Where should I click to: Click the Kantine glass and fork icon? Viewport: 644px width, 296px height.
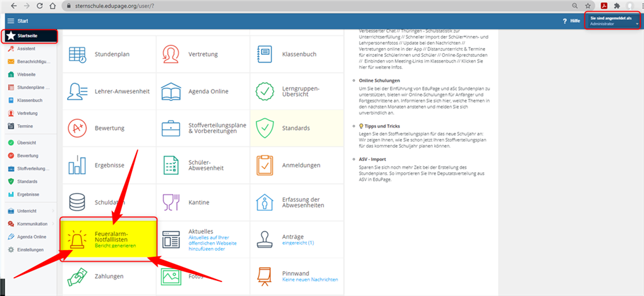pos(171,202)
